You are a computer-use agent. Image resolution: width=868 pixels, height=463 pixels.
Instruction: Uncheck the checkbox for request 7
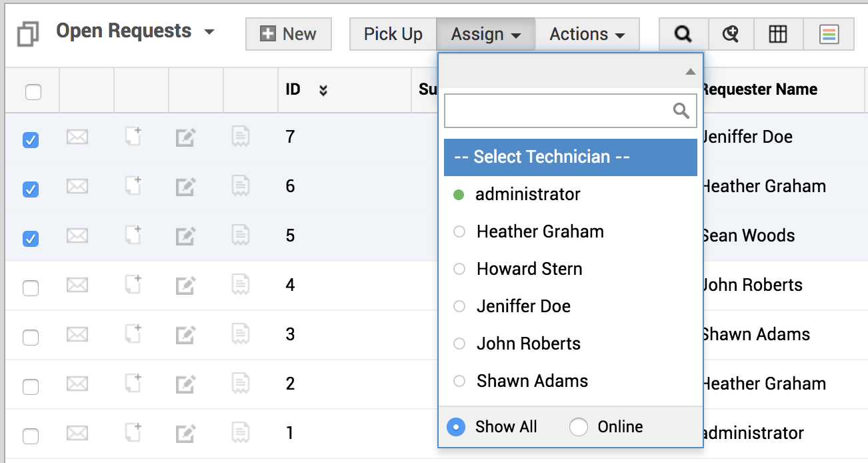tap(31, 140)
